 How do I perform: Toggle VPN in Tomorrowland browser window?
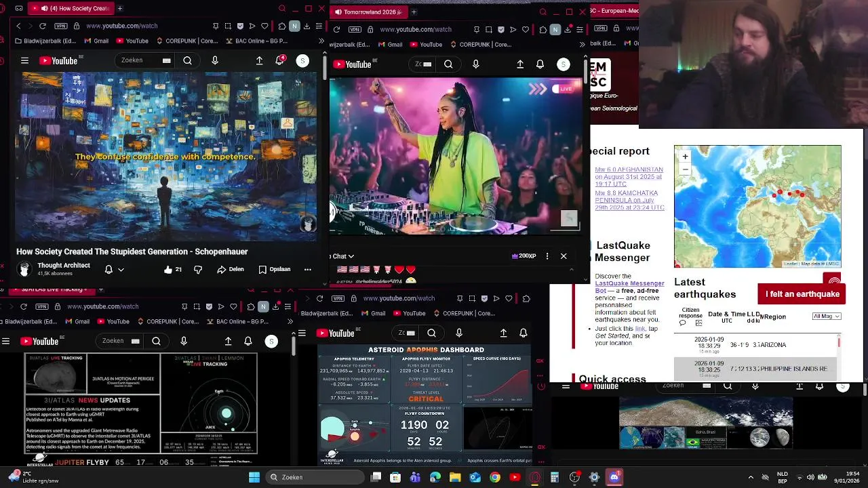click(354, 29)
